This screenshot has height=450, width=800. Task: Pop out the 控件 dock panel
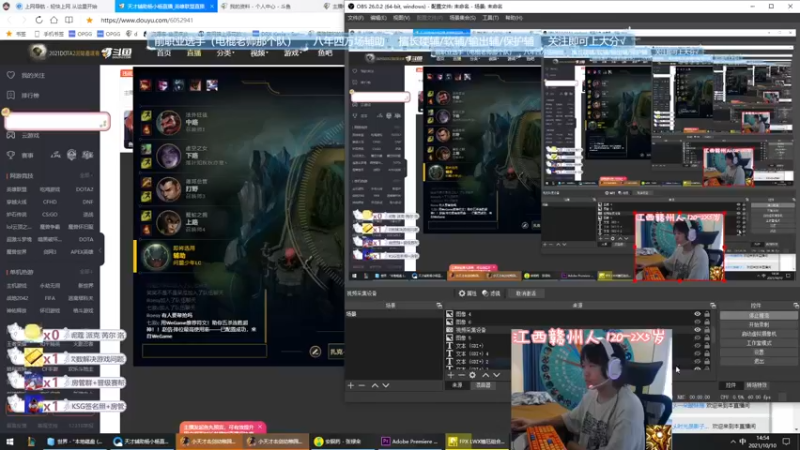click(795, 305)
